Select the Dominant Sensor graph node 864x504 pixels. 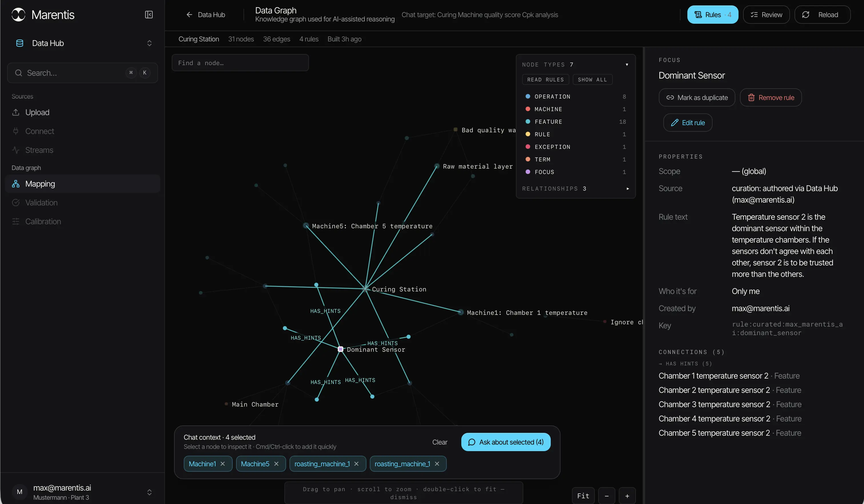click(x=340, y=349)
